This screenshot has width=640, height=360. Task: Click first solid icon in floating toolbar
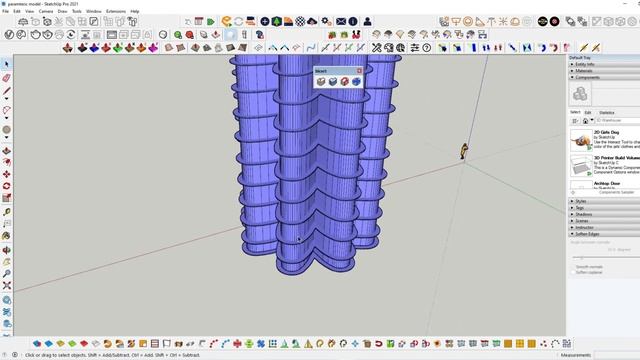tap(321, 82)
